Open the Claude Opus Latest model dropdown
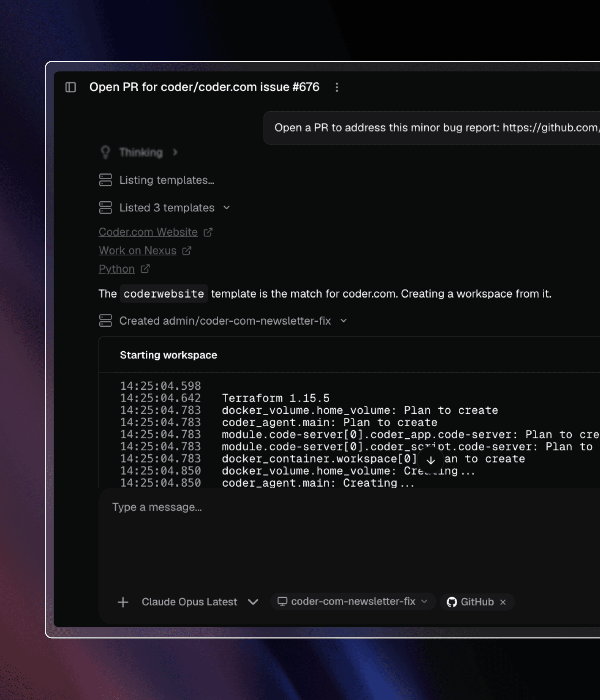 [x=200, y=602]
